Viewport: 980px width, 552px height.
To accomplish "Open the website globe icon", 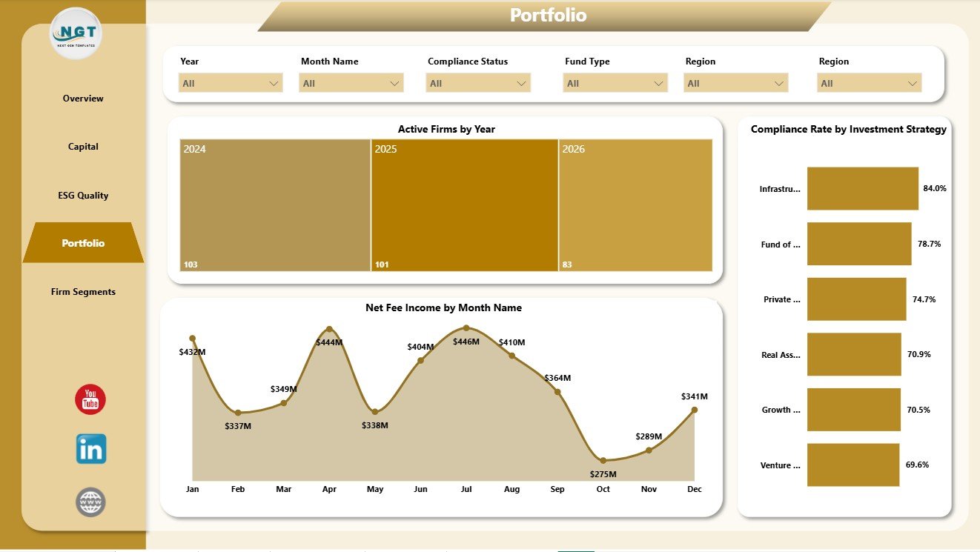I will 90,502.
